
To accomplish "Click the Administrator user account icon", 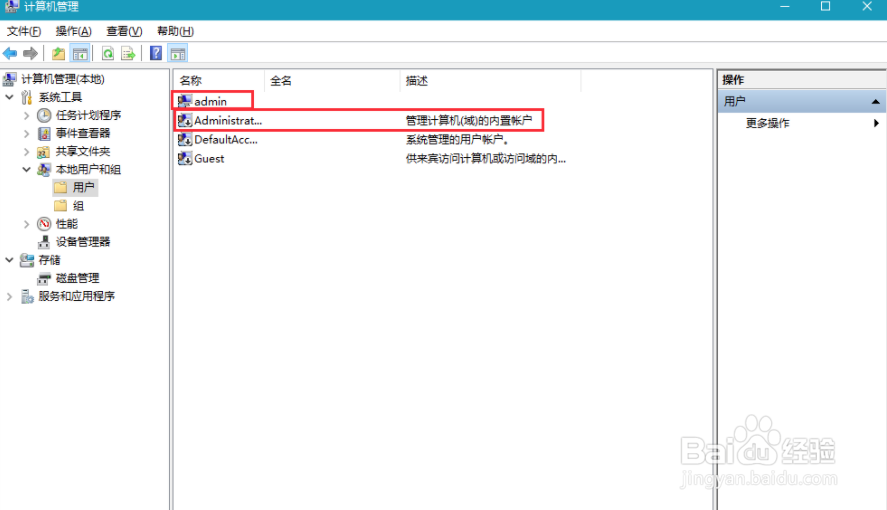I will click(184, 120).
